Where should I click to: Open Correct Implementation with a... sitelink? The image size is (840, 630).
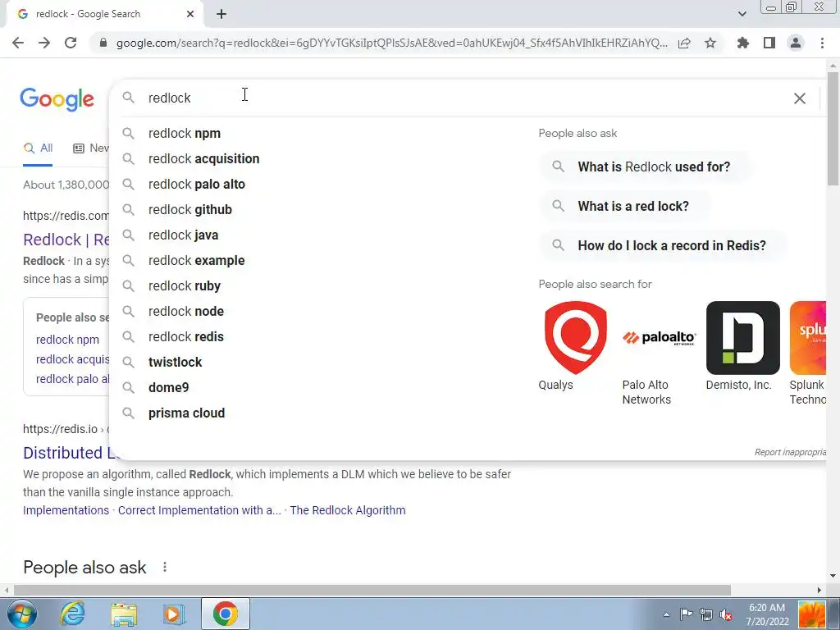click(199, 510)
